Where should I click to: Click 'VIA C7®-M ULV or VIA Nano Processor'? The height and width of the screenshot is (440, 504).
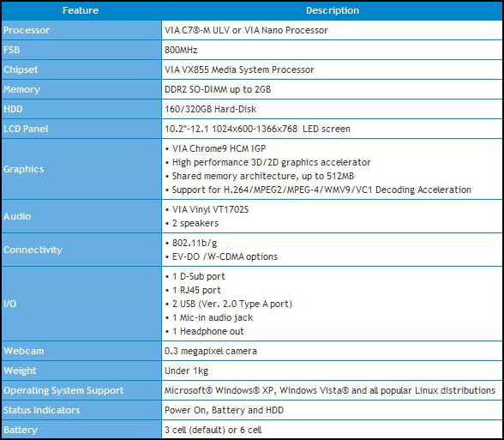pos(246,30)
